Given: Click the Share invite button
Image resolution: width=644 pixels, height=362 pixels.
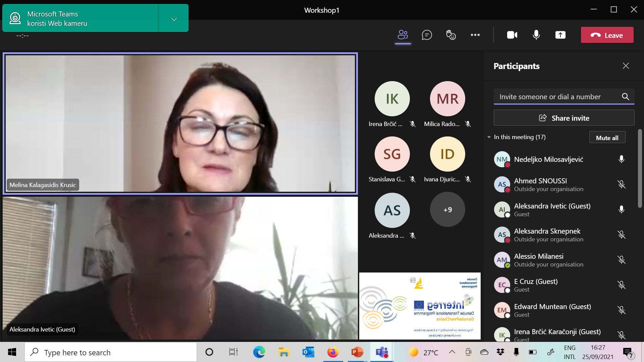Looking at the screenshot, I should click(x=563, y=118).
